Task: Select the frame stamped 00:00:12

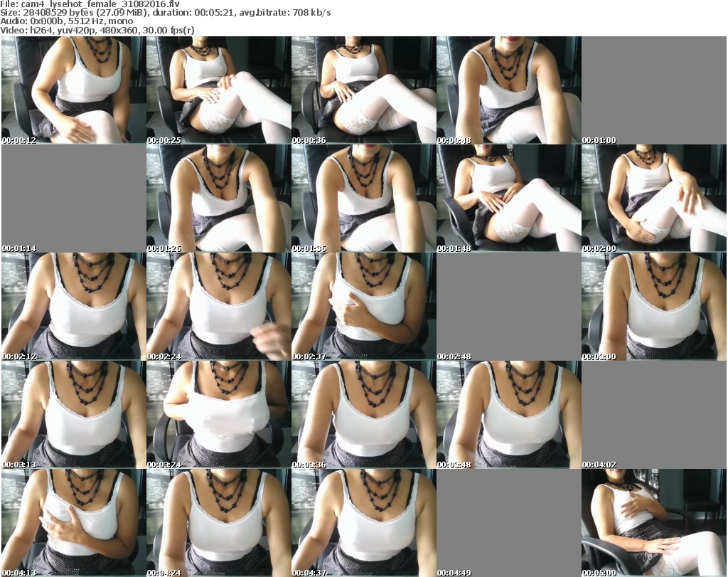Action: point(73,90)
